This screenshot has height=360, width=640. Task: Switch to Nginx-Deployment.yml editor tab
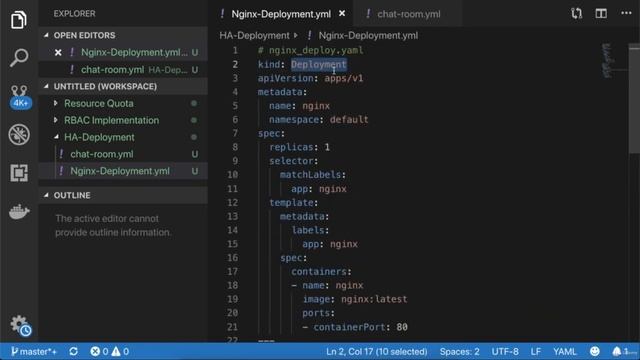(281, 14)
